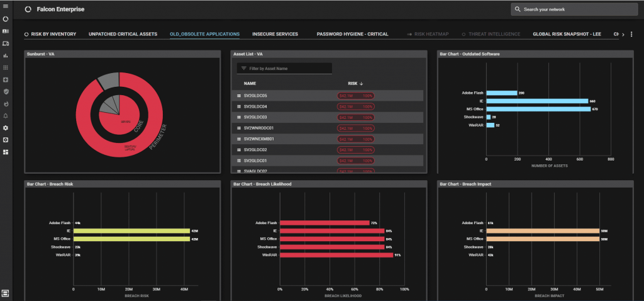Open the Threat Intelligence tab

click(491, 34)
